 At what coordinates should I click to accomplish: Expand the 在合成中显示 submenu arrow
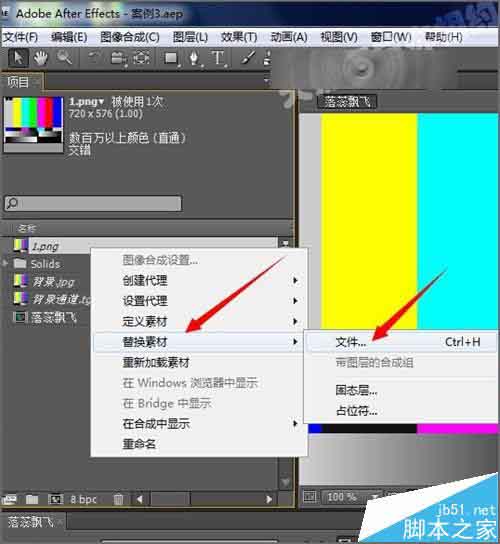point(295,423)
